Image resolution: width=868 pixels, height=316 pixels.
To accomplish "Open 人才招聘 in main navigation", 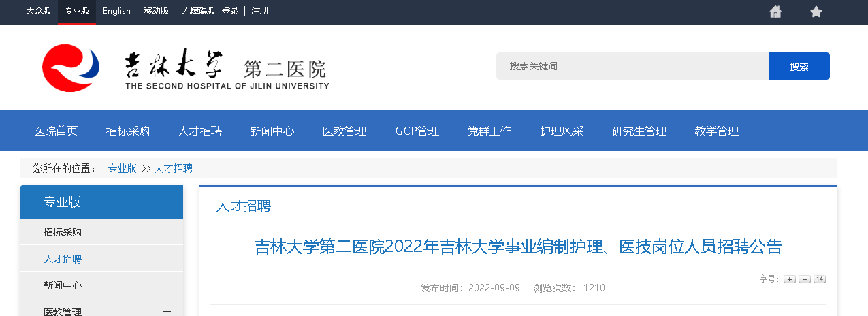I will click(x=200, y=131).
